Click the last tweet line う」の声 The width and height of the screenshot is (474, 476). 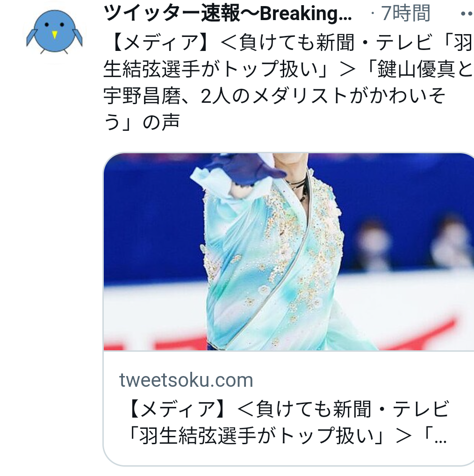click(x=142, y=122)
